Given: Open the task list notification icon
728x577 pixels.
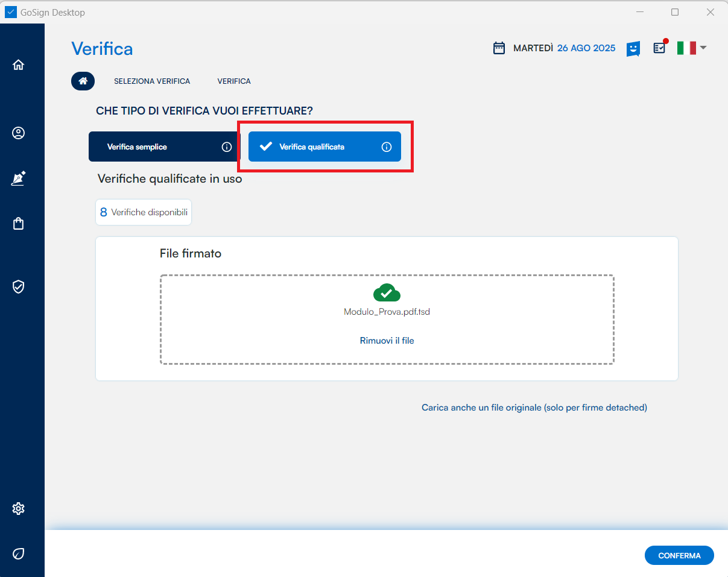Looking at the screenshot, I should pyautogui.click(x=660, y=48).
